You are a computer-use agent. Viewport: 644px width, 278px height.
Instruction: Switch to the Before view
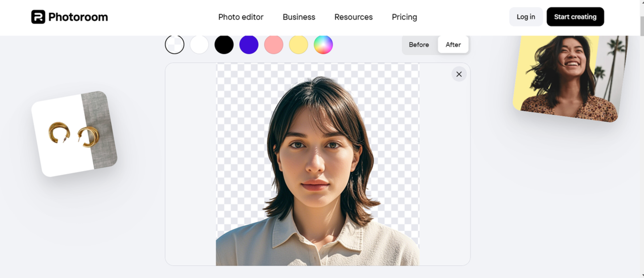419,45
